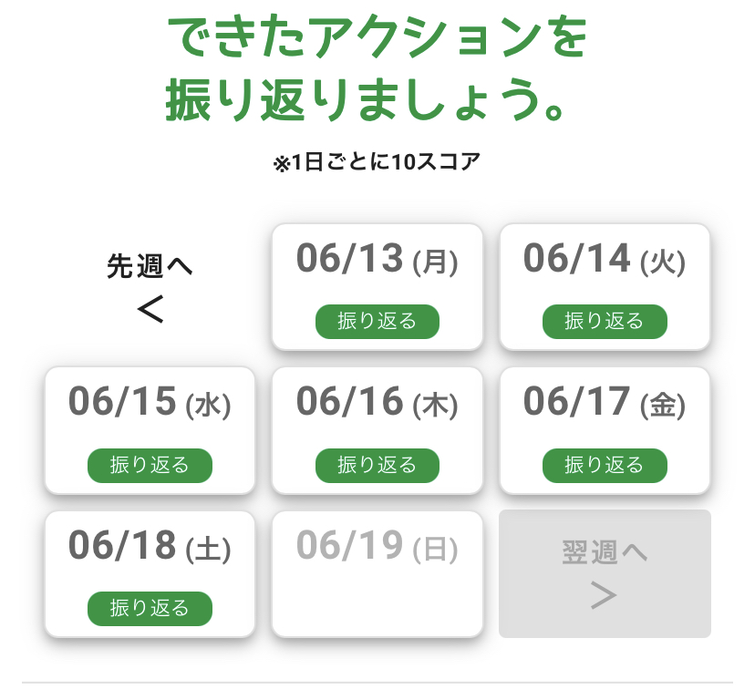Screen dimensions: 755x700
Task: Click the note ※1日ごとに10スコア
Action: (x=377, y=161)
